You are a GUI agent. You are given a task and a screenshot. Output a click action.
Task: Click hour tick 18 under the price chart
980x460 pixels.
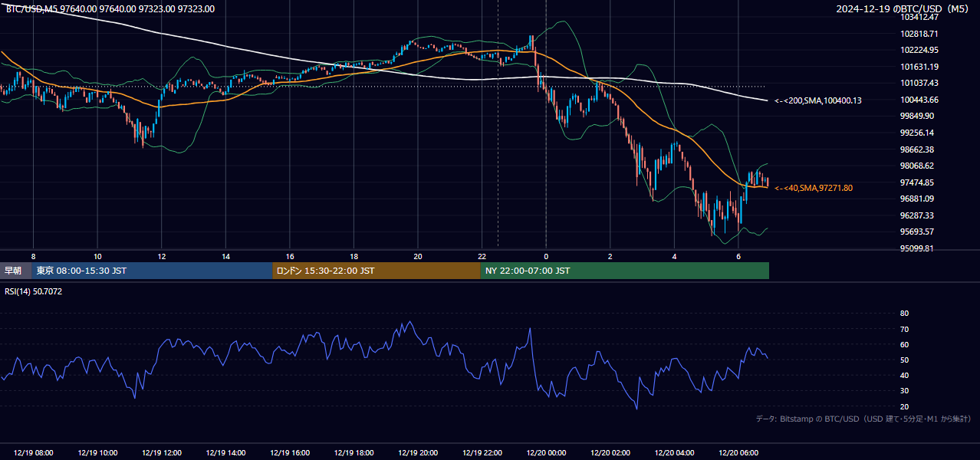[354, 255]
